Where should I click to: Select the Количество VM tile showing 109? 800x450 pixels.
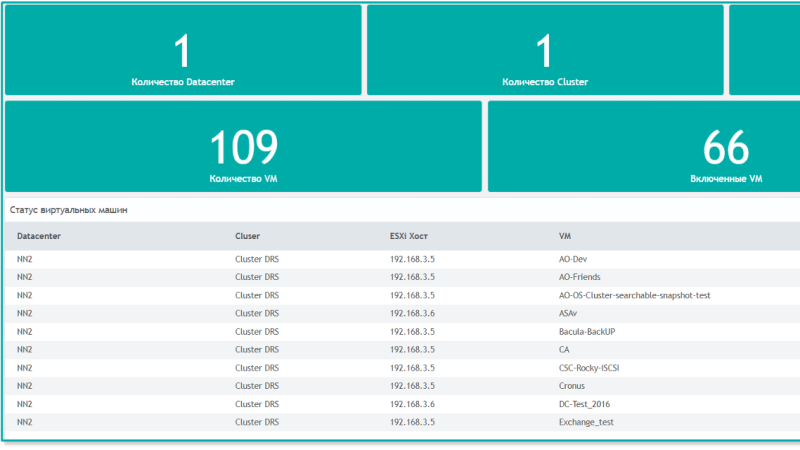click(243, 146)
